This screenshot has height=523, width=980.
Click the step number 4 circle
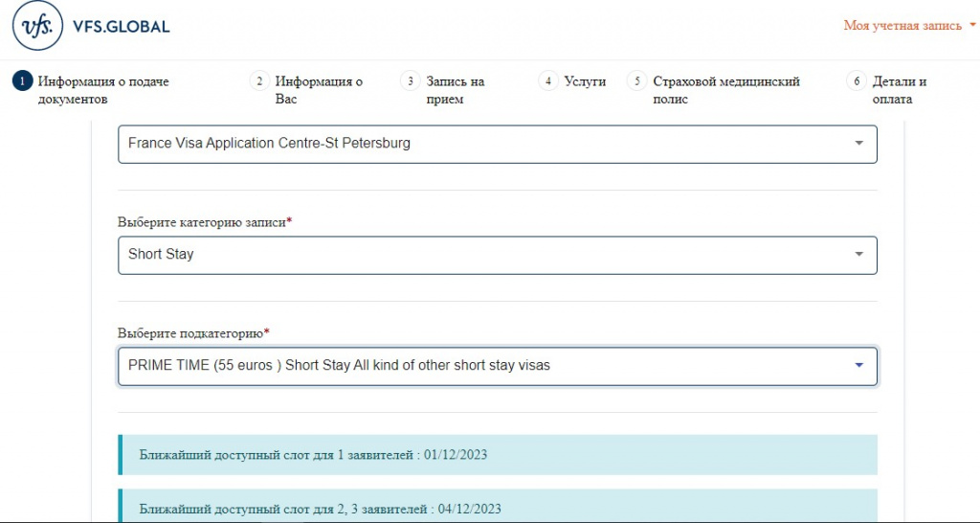548,81
